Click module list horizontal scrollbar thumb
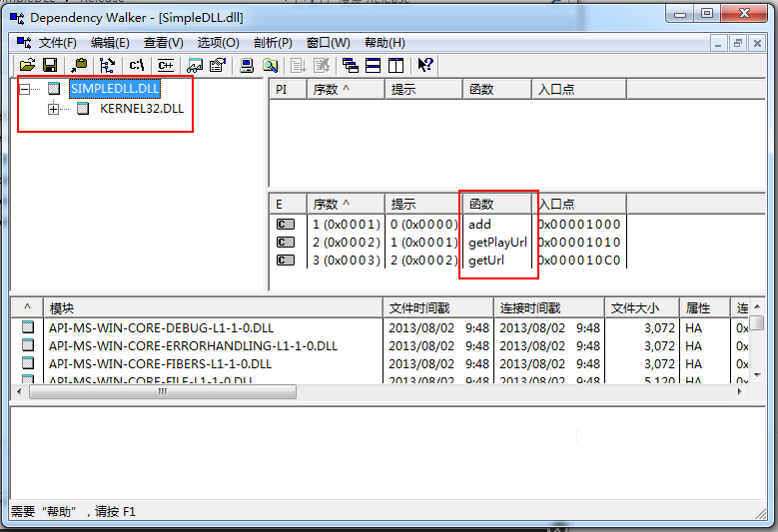The width and height of the screenshot is (778, 532). pyautogui.click(x=163, y=391)
